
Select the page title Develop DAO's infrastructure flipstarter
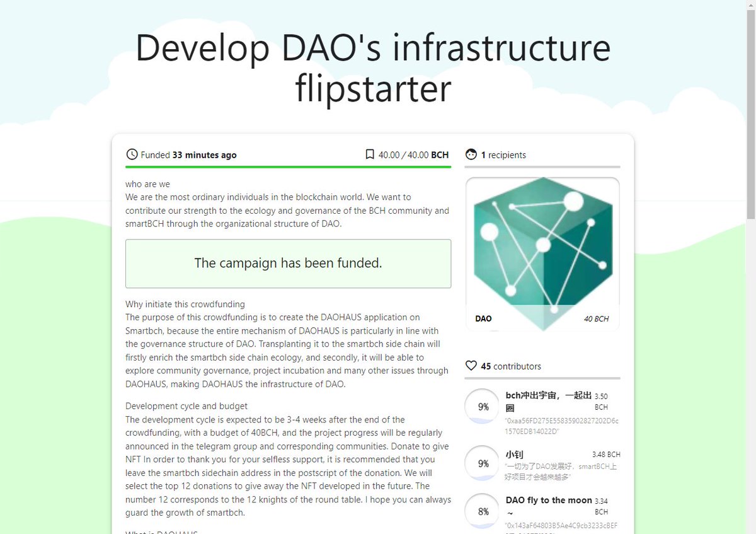coord(373,68)
